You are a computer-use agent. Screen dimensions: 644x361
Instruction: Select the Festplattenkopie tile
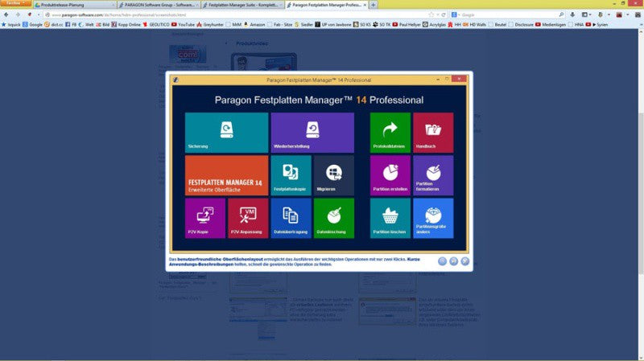[291, 175]
